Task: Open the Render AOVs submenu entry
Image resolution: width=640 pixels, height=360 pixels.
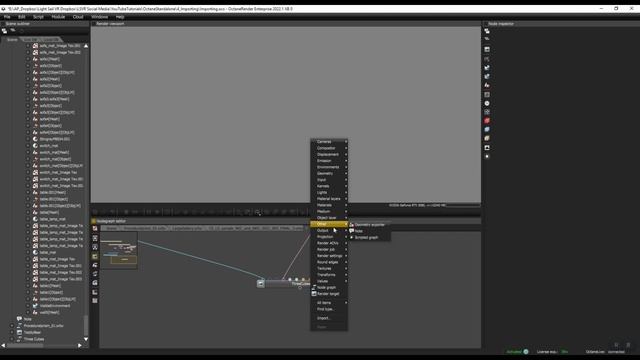Action: (329, 243)
